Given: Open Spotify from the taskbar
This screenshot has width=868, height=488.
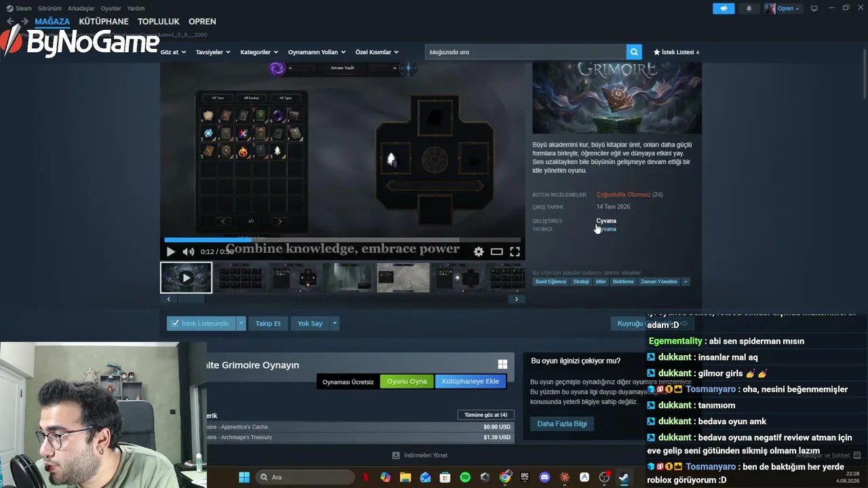Looking at the screenshot, I should point(465,477).
